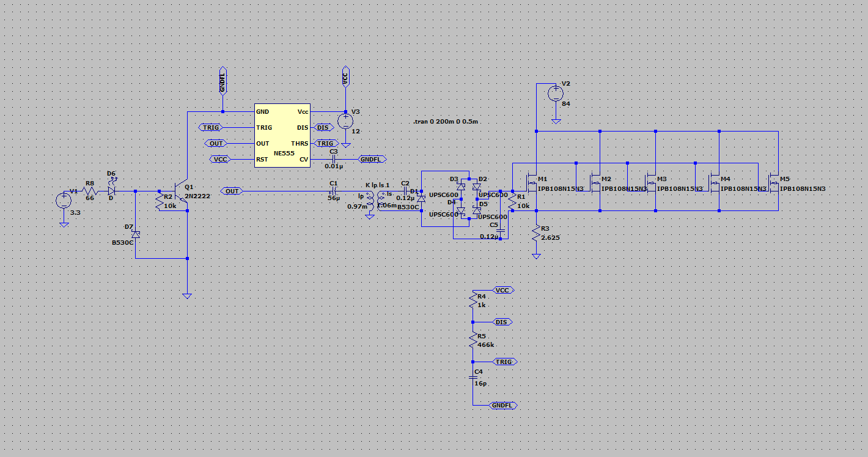Click the V2 voltage source symbol
The width and height of the screenshot is (868, 457).
point(555,94)
